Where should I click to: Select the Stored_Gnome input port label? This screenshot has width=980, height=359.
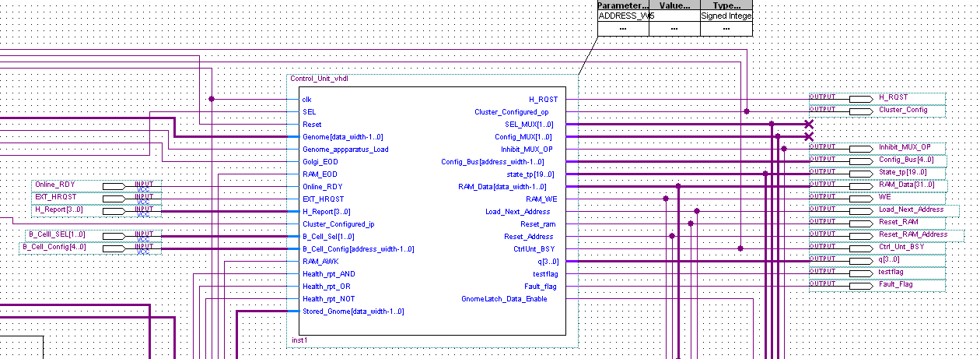point(352,311)
